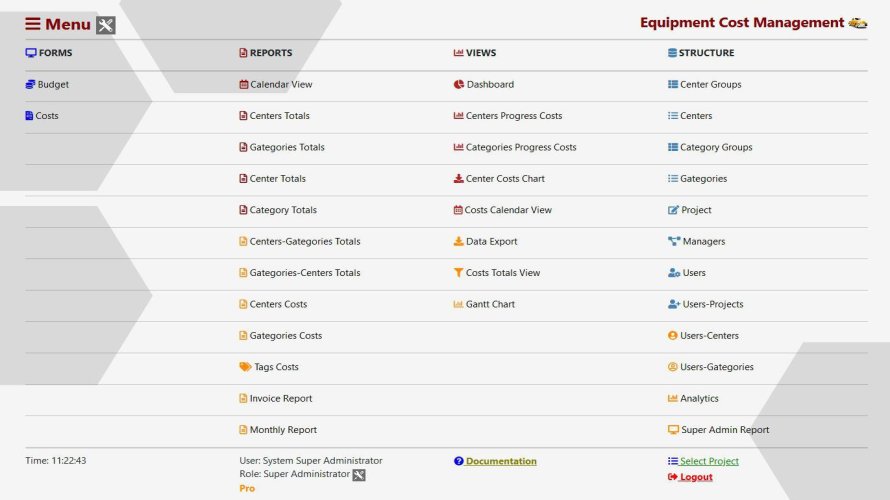
Task: Click the Project edit icon
Action: click(673, 210)
